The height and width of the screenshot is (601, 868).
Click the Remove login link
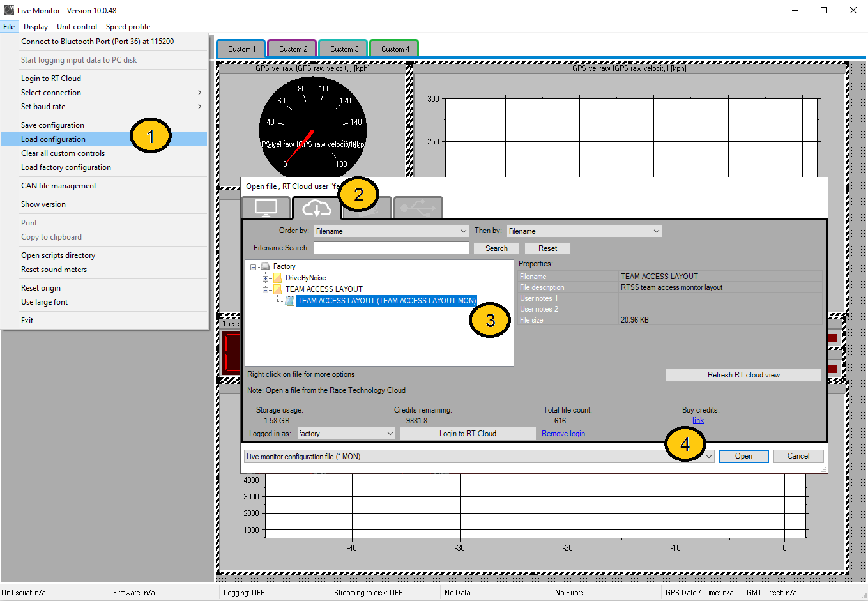[x=563, y=434]
